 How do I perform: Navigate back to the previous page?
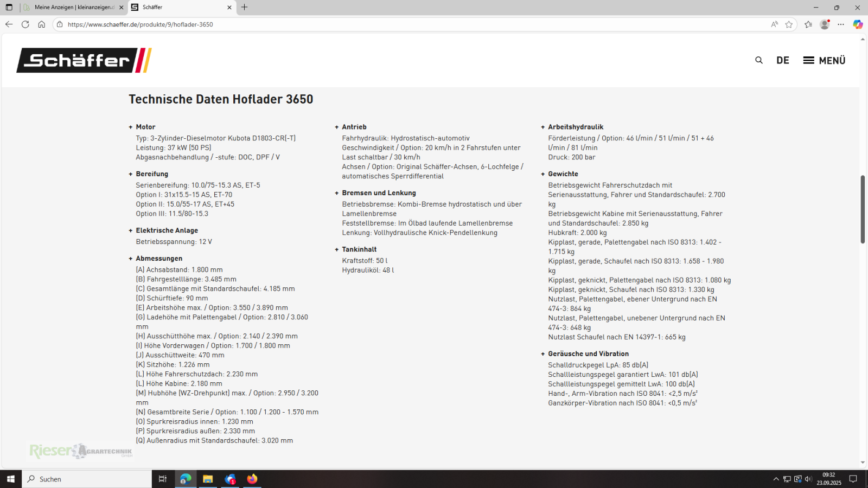click(9, 24)
